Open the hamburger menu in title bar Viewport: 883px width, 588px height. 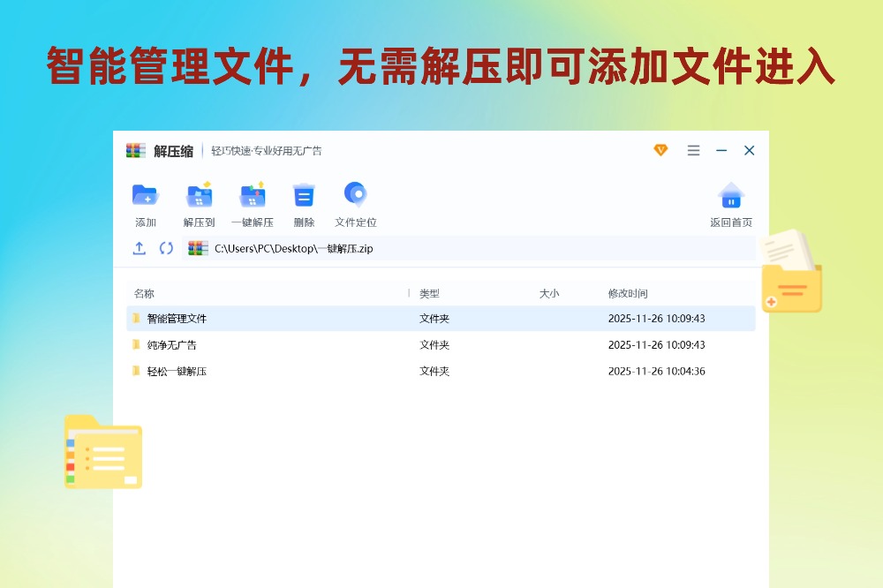[694, 151]
